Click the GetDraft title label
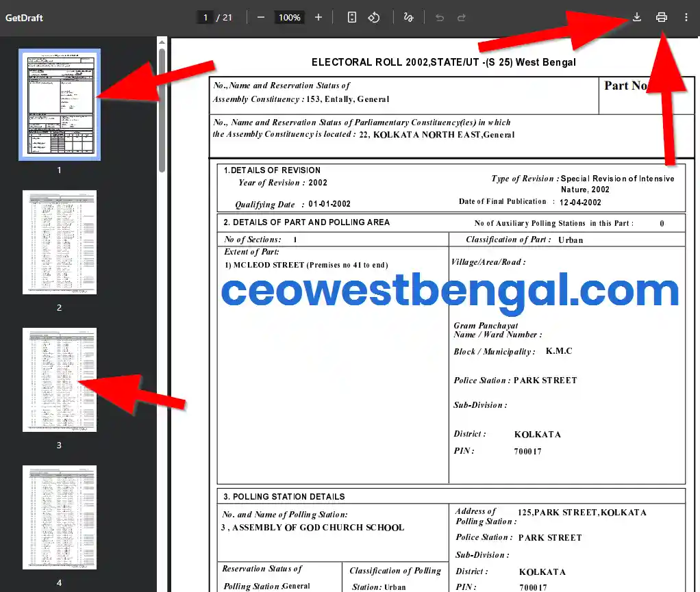The width and height of the screenshot is (700, 592). [23, 17]
